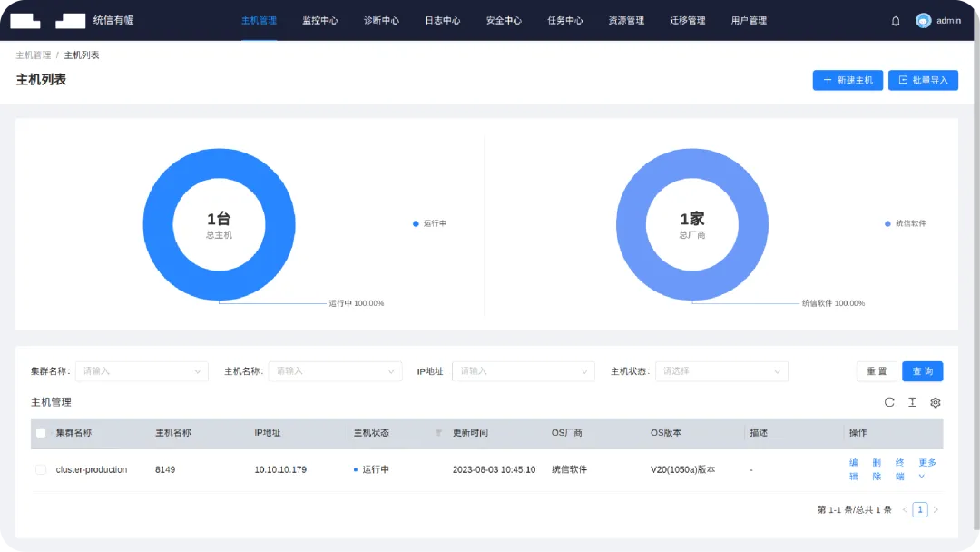The height and width of the screenshot is (552, 980).
Task: Select the cluster-production row checkbox
Action: coord(41,469)
